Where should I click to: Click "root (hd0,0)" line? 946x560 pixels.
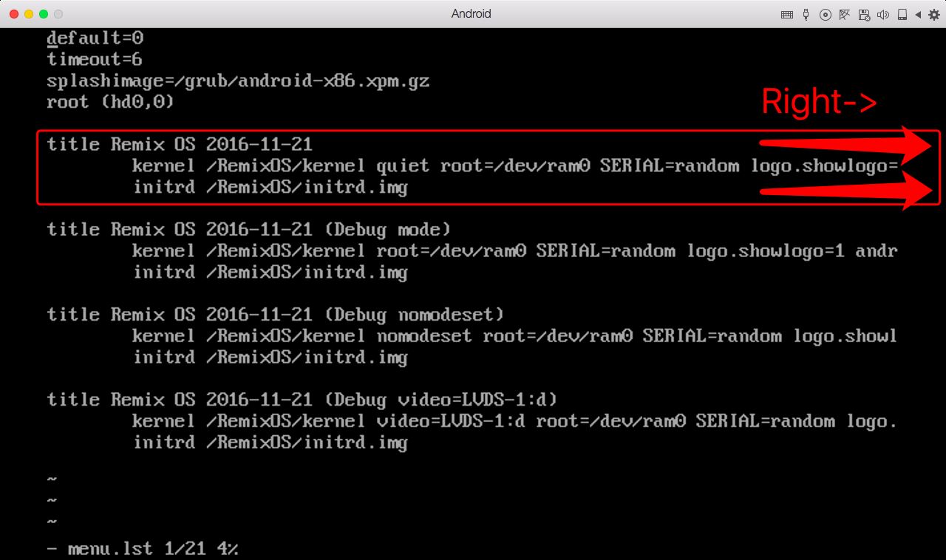(x=110, y=102)
